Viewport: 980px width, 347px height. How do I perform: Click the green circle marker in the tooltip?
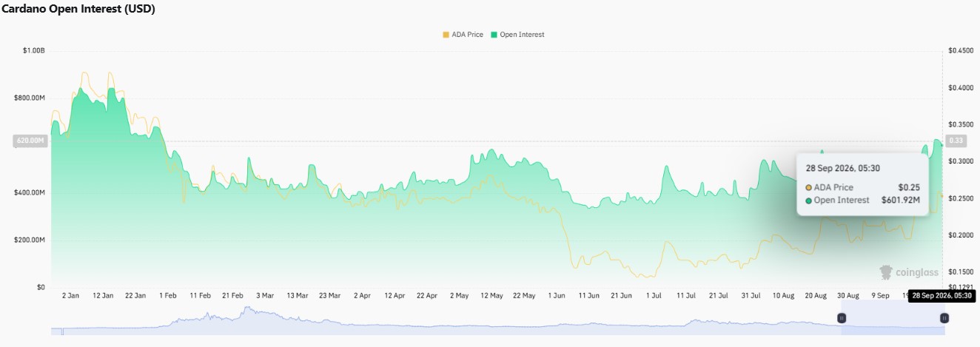coord(808,201)
